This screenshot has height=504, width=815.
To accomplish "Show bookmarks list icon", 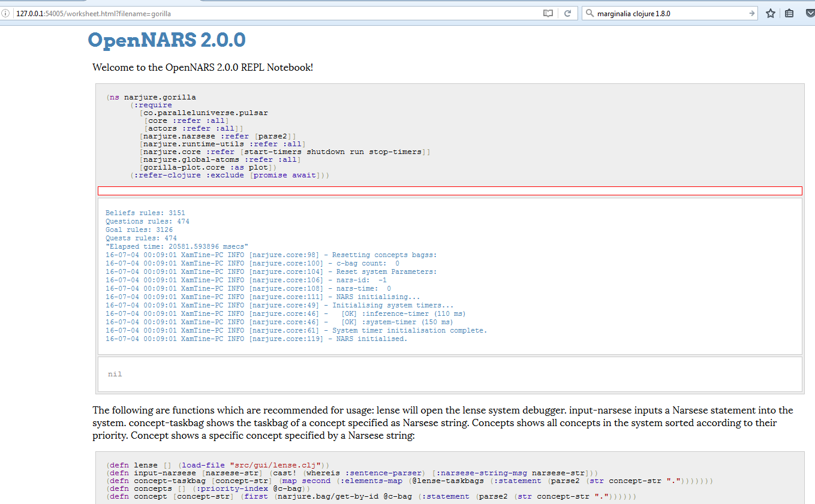I will tap(789, 13).
